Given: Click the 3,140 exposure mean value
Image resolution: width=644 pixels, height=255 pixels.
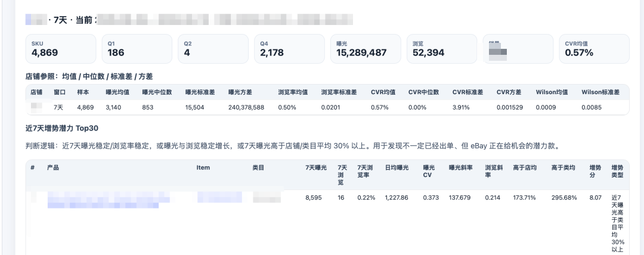Looking at the screenshot, I should point(113,108).
